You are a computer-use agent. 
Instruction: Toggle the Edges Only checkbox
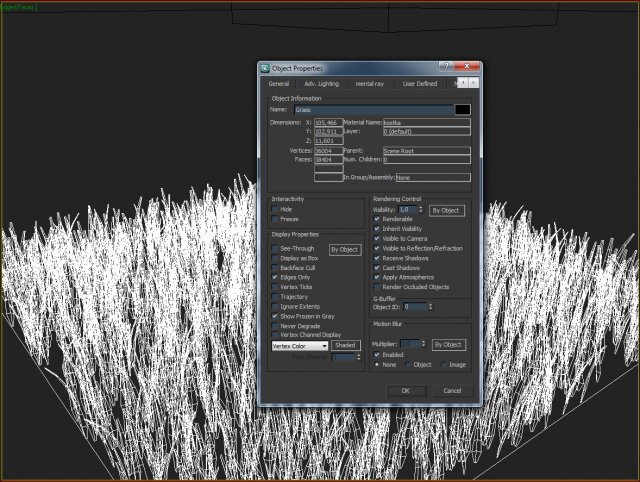click(x=275, y=277)
